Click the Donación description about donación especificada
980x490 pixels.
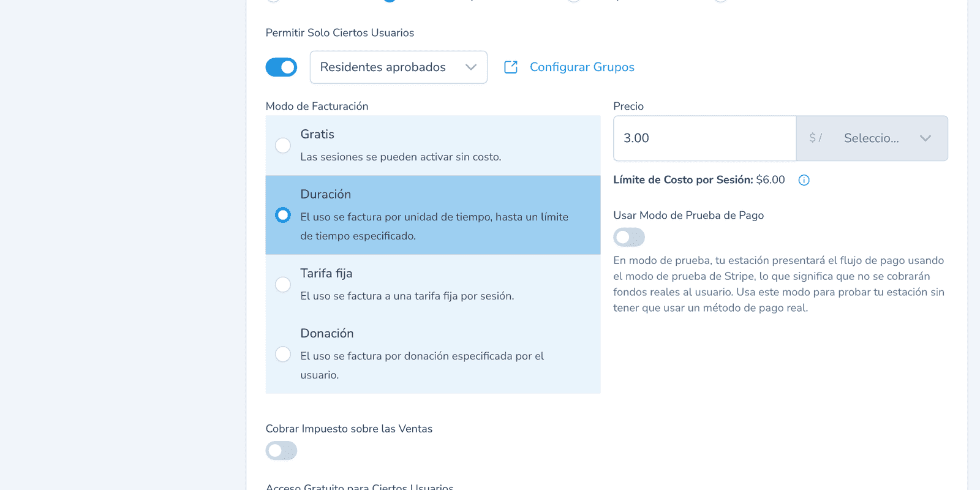click(422, 365)
